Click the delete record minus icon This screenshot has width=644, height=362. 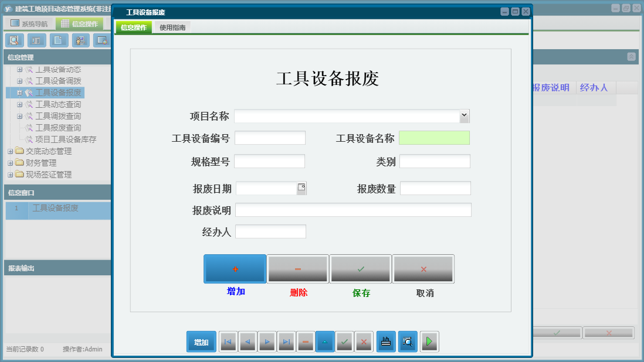306,341
